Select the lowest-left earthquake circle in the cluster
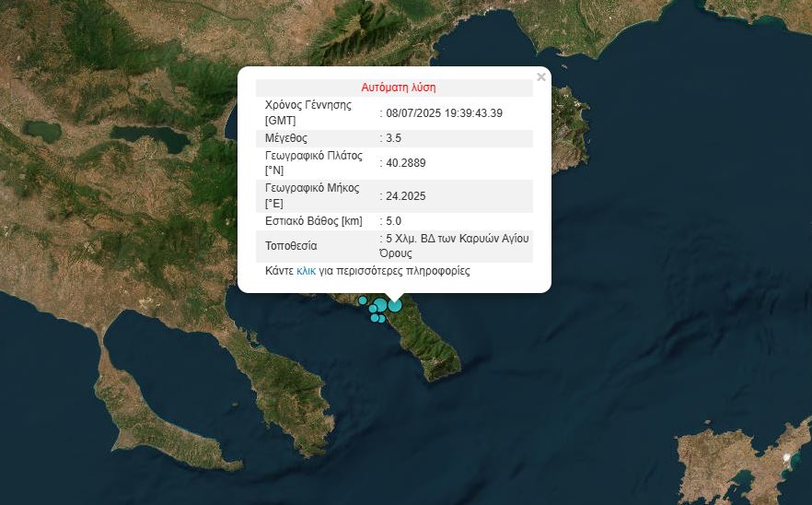Image resolution: width=812 pixels, height=505 pixels. coord(375,318)
